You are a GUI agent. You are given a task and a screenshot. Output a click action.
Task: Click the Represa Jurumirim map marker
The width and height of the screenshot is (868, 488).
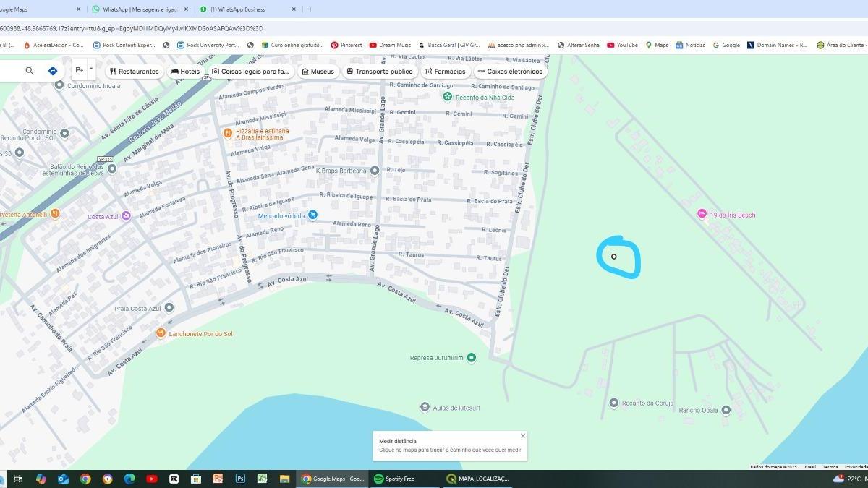pos(472,357)
